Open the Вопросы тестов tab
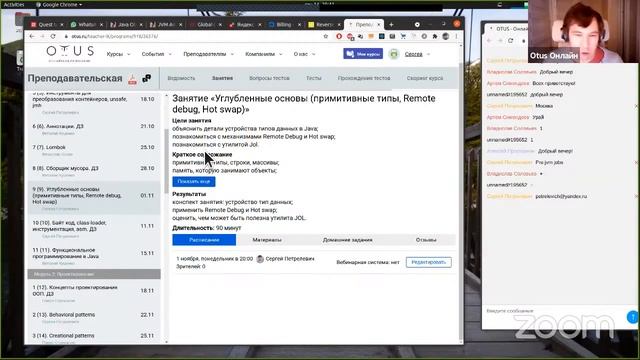The width and height of the screenshot is (640, 360). [x=269, y=78]
